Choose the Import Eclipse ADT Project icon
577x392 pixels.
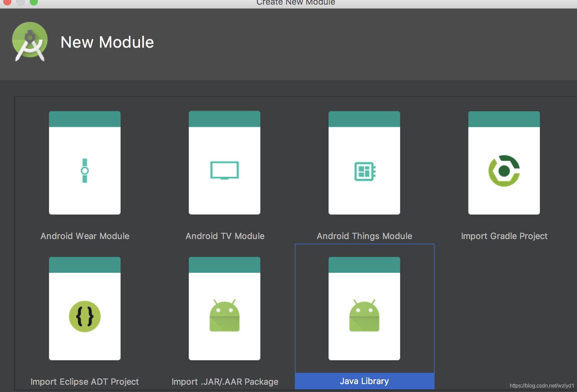(x=85, y=317)
